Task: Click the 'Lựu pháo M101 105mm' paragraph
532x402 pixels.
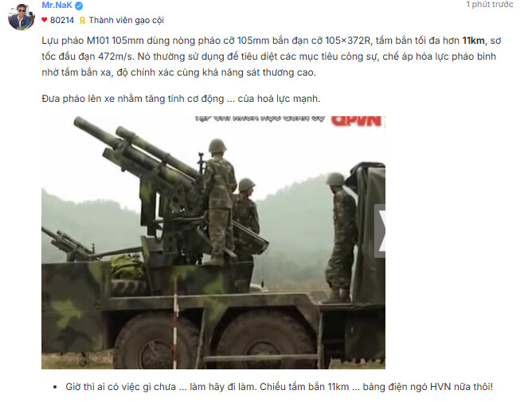Action: pyautogui.click(x=272, y=57)
